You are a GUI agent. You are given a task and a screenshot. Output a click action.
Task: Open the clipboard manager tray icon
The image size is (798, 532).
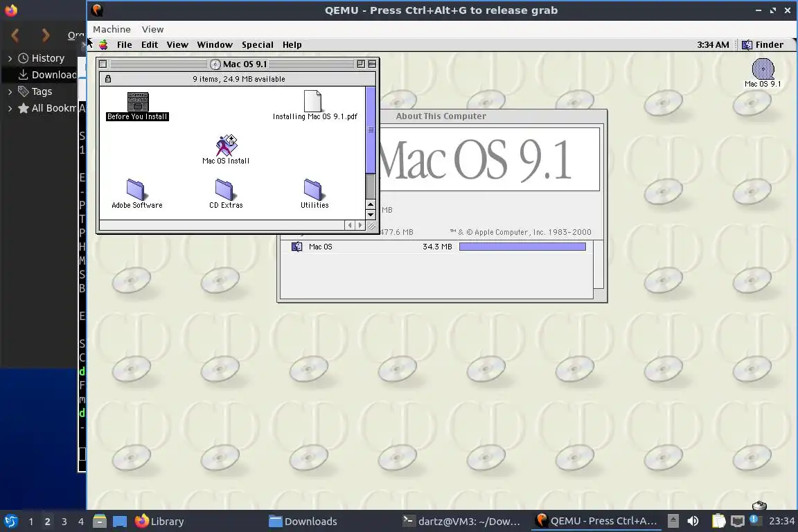point(718,522)
